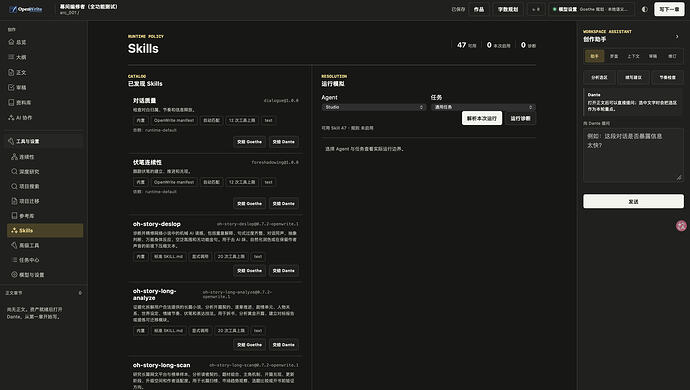Click the 续写建议 continuation suggestion quick action
The image size is (690, 390).
pyautogui.click(x=633, y=77)
